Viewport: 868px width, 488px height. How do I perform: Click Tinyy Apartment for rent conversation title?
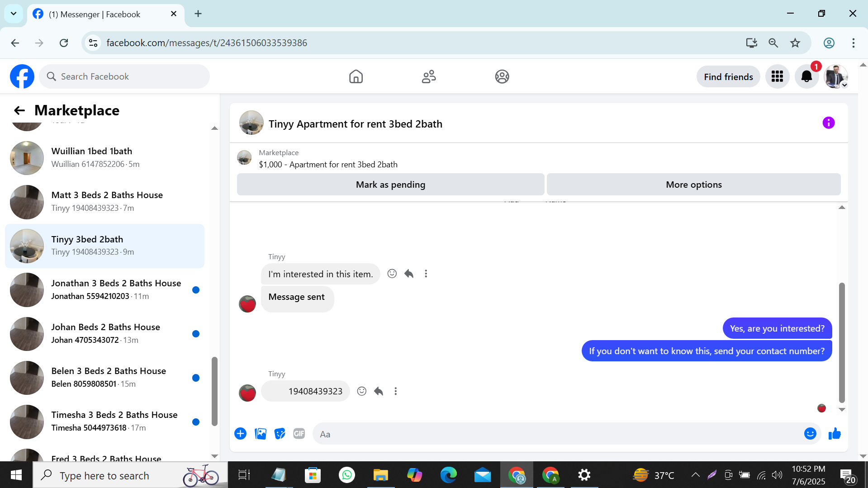tap(355, 124)
